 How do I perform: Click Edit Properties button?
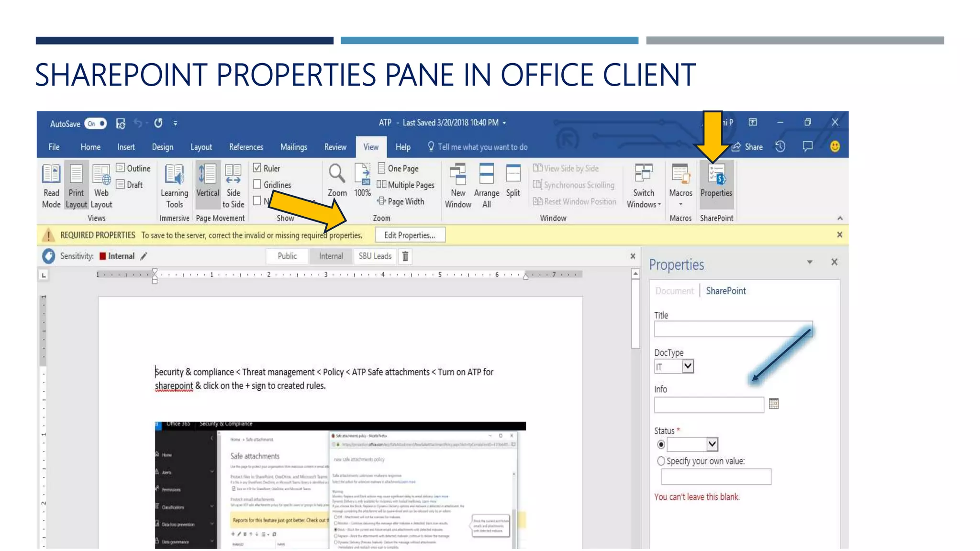410,235
